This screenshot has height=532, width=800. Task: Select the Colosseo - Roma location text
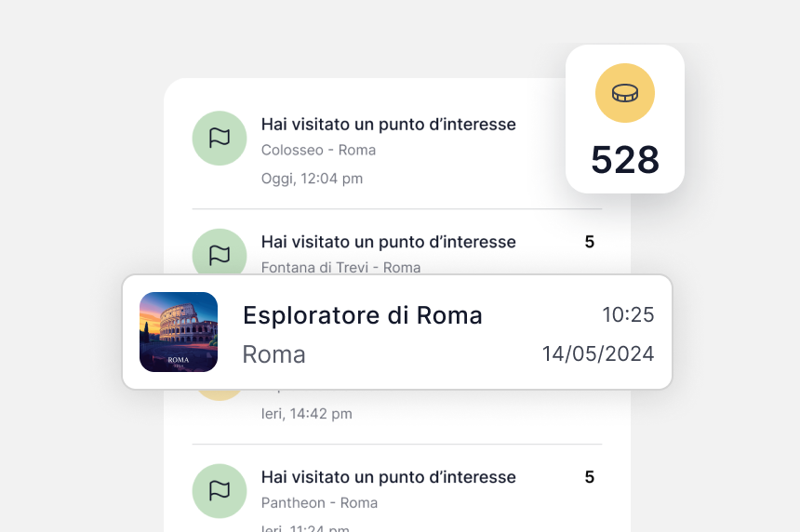point(318,150)
